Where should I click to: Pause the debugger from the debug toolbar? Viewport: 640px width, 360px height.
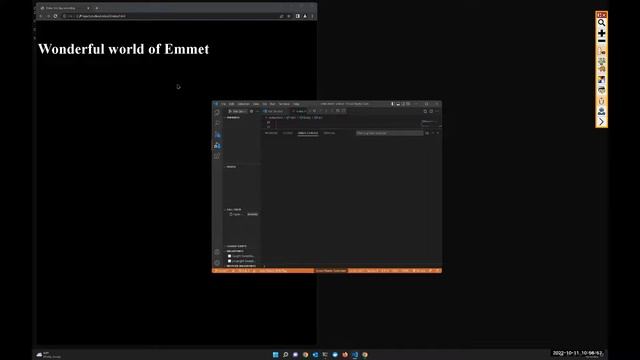pyautogui.click(x=315, y=111)
